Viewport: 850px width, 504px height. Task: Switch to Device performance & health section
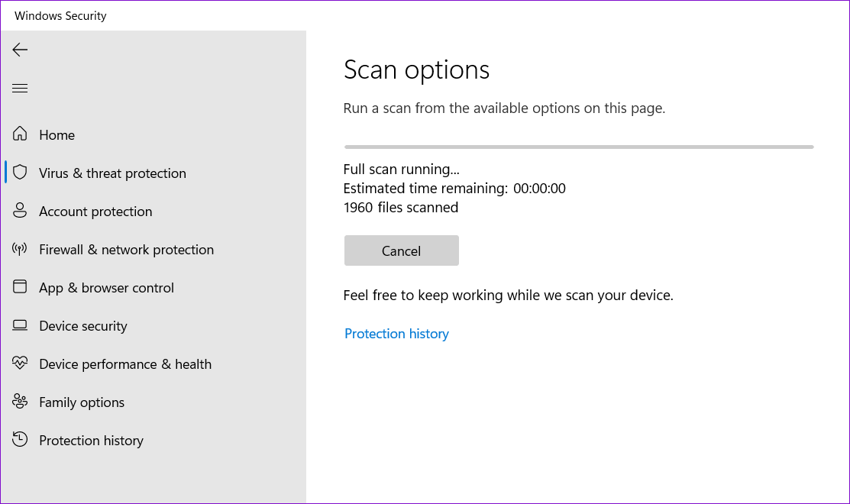125,363
